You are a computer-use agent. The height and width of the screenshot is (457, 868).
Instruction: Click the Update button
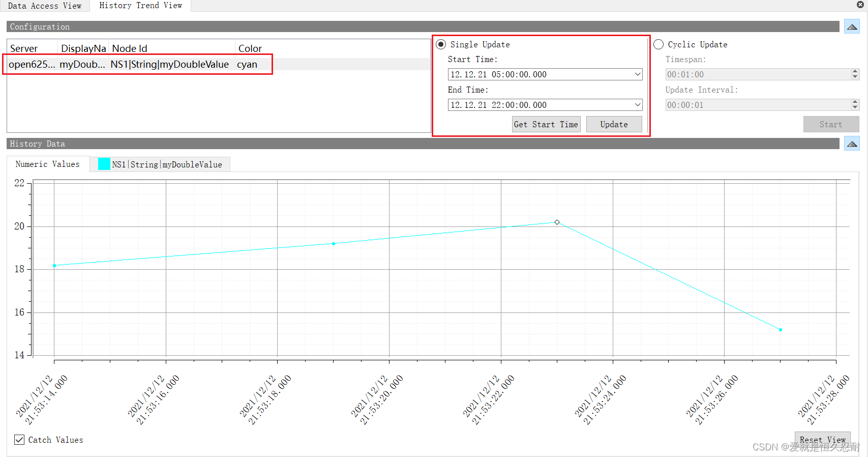pos(614,124)
